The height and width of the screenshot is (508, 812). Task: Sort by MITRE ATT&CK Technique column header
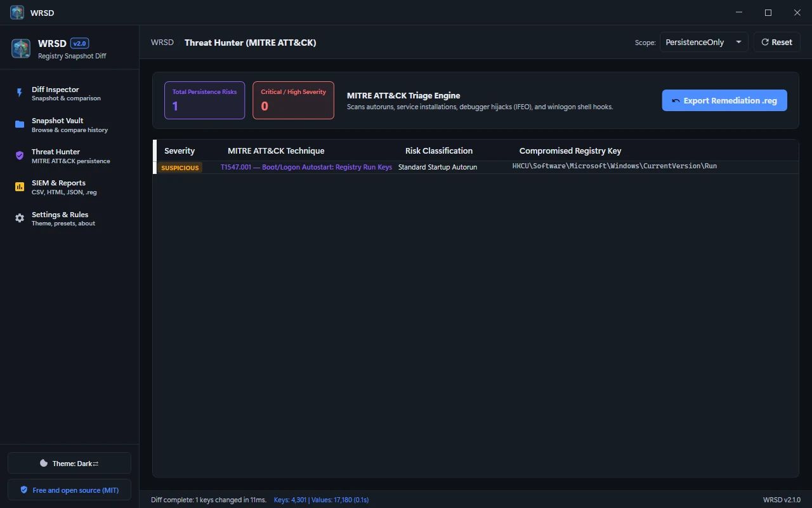pos(276,151)
